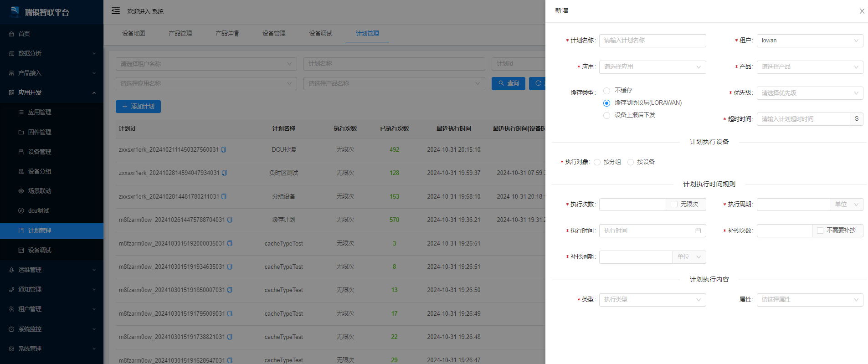The width and height of the screenshot is (868, 364).
Task: Open 执行周期 unit dropdown
Action: tap(847, 205)
